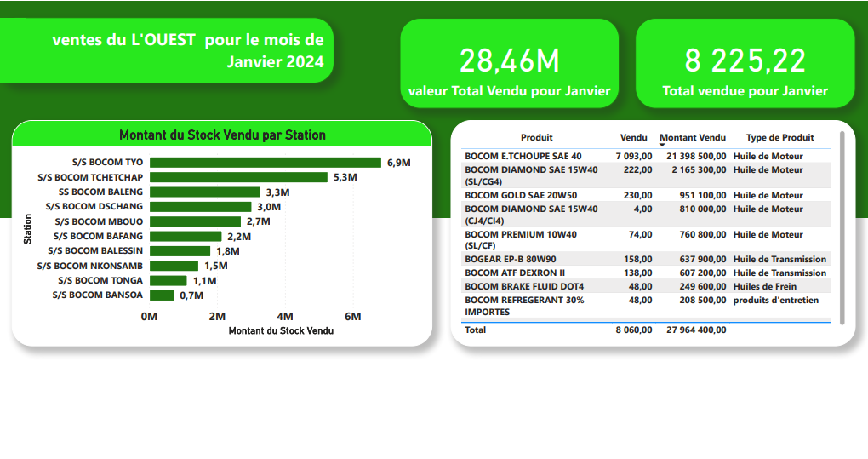
Task: Click the BOCOM E.TCHOUPE SAE 40 row
Action: point(645,156)
